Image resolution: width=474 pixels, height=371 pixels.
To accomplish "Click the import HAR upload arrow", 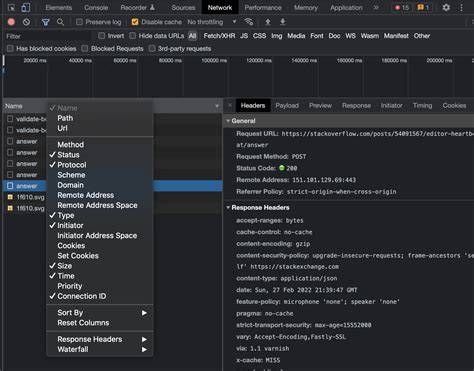I will pyautogui.click(x=268, y=22).
